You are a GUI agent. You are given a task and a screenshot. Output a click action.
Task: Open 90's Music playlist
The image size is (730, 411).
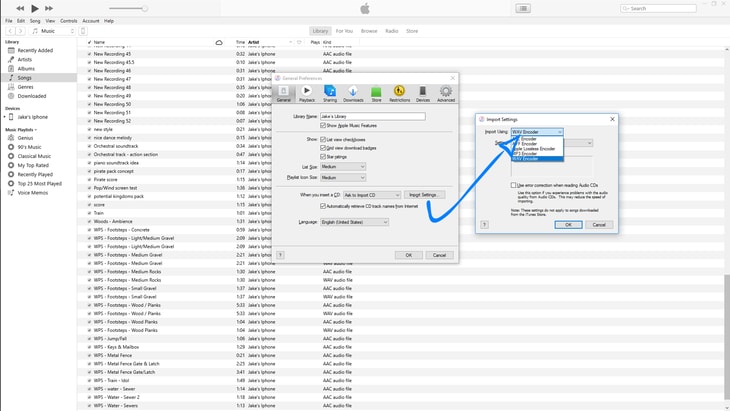point(29,147)
